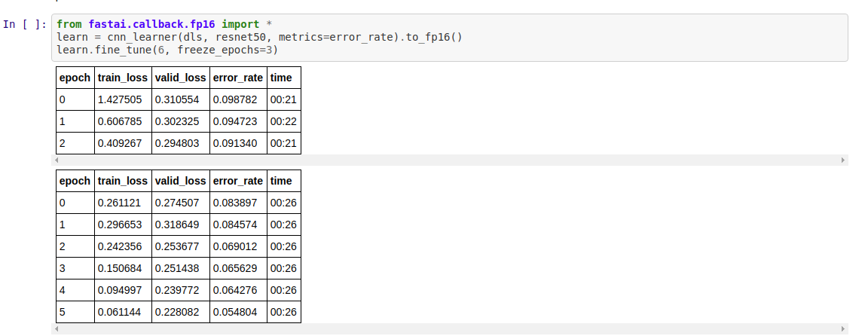Click right scroll arrow under second table

click(x=843, y=329)
